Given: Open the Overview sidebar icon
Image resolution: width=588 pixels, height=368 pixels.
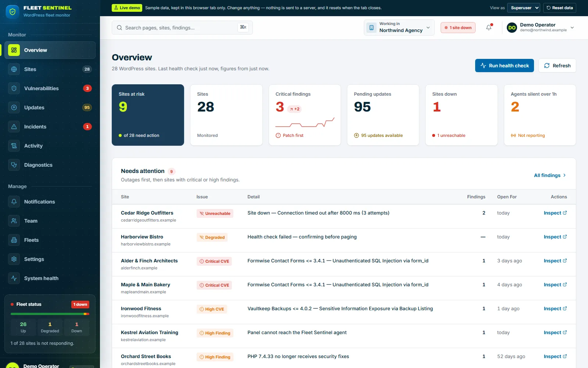Looking at the screenshot, I should pos(14,50).
